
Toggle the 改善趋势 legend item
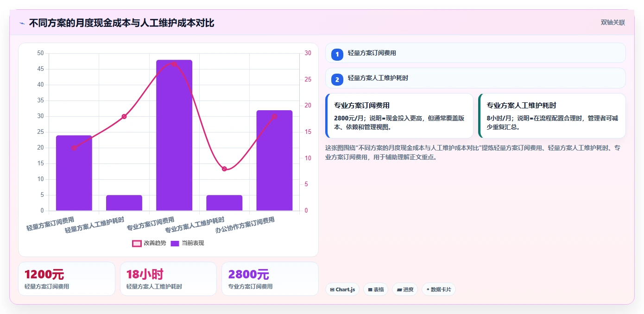tap(149, 243)
